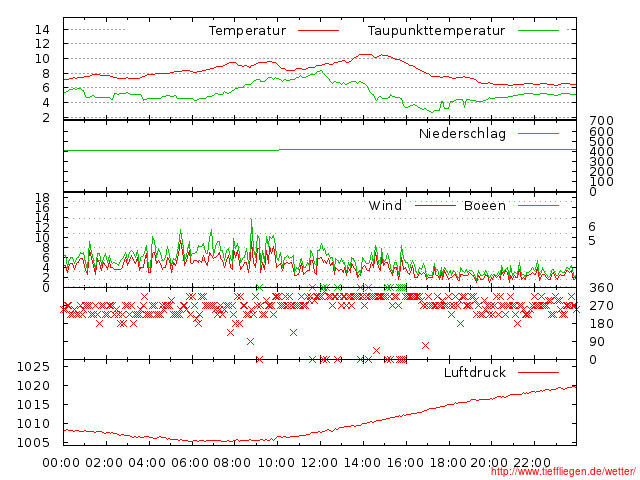
Task: Click the 04:00 time axis label
Action: coord(147,463)
